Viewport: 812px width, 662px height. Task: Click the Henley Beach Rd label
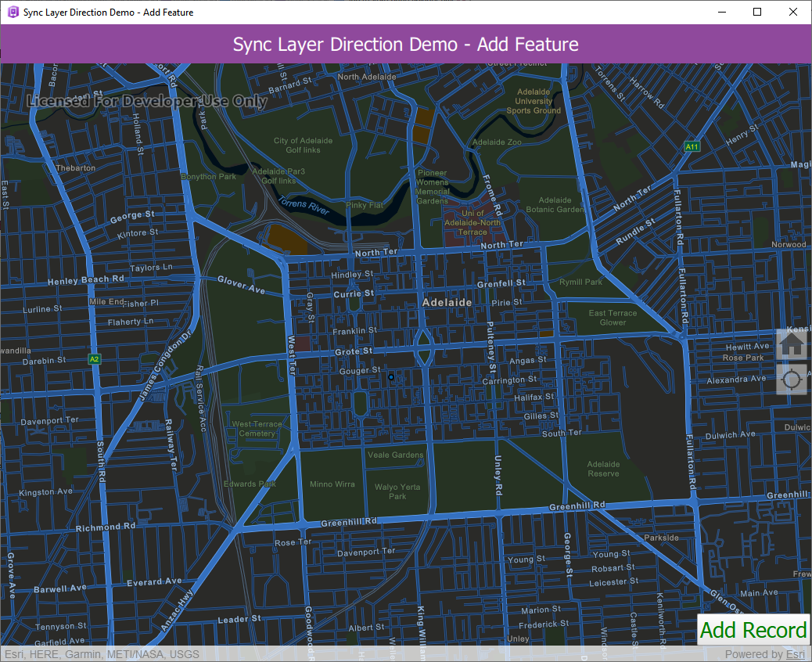86,279
